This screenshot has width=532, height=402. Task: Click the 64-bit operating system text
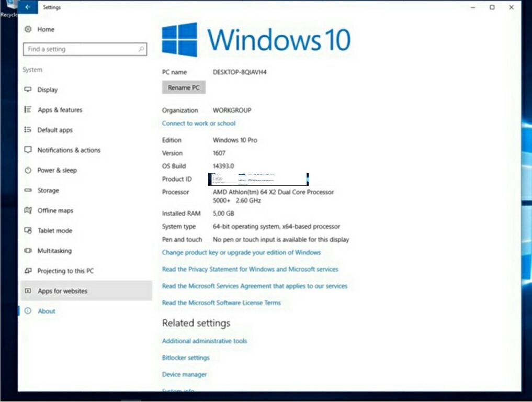[276, 227]
